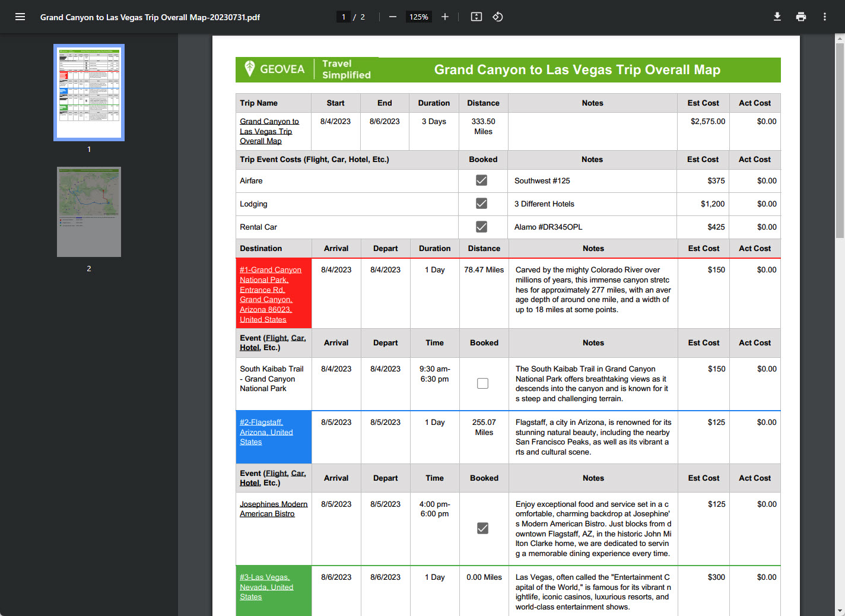Screen dimensions: 845x616
Task: Check the South Kaibab Trail booked checkbox
Action: pyautogui.click(x=482, y=383)
